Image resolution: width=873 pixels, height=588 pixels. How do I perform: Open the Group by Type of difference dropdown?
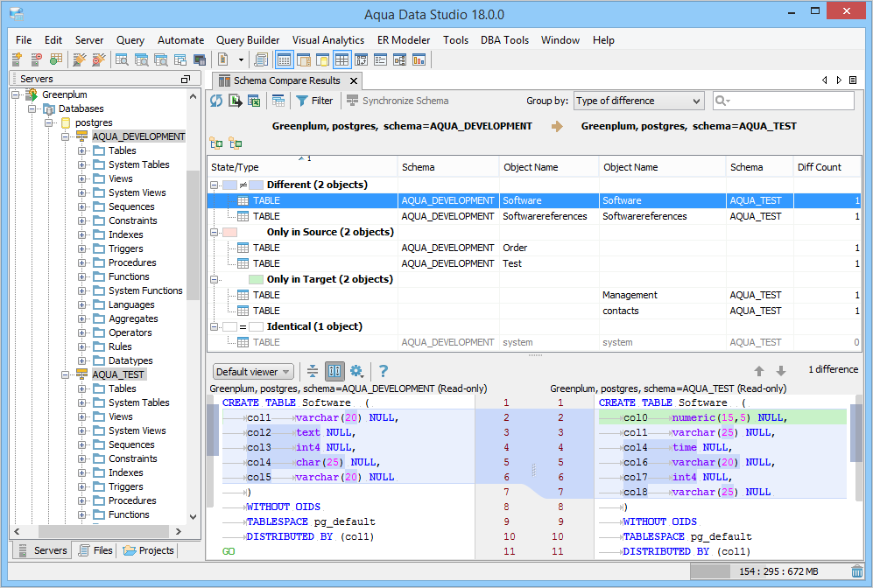[638, 101]
